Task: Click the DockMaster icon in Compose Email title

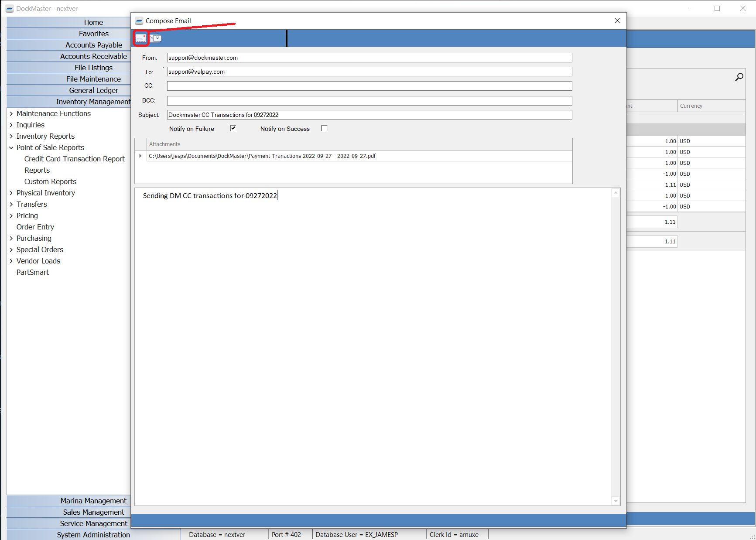Action: (139, 21)
